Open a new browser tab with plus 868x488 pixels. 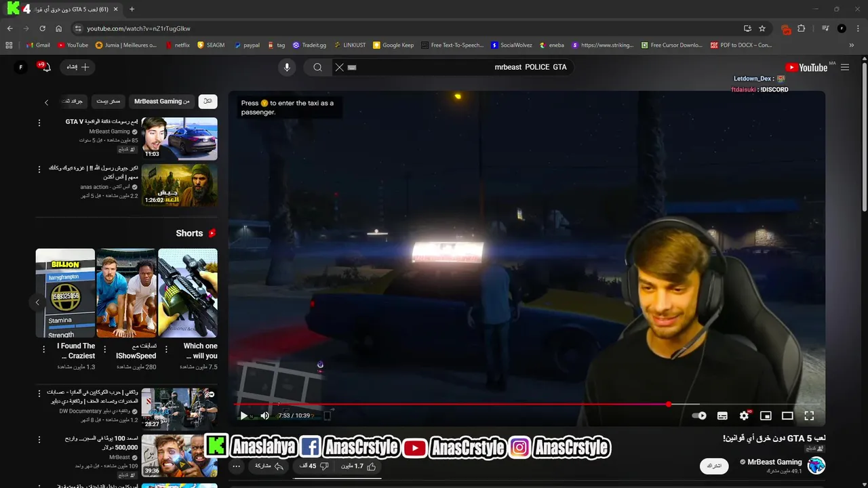coord(132,9)
